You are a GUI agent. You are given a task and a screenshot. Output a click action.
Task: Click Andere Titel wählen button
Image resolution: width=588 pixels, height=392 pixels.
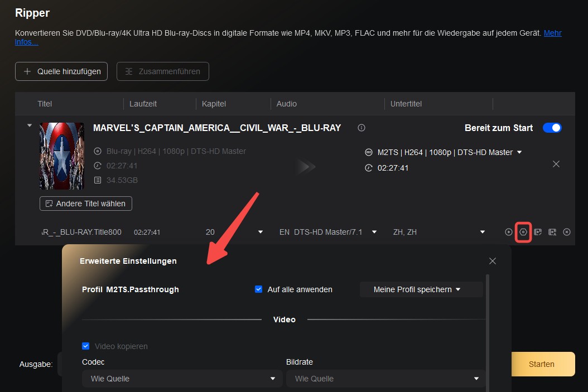pyautogui.click(x=86, y=204)
